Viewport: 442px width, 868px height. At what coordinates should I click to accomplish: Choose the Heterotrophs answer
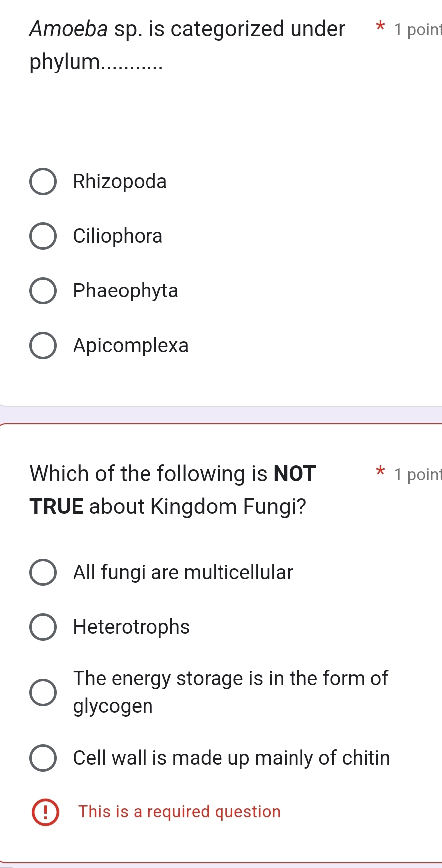click(x=43, y=627)
